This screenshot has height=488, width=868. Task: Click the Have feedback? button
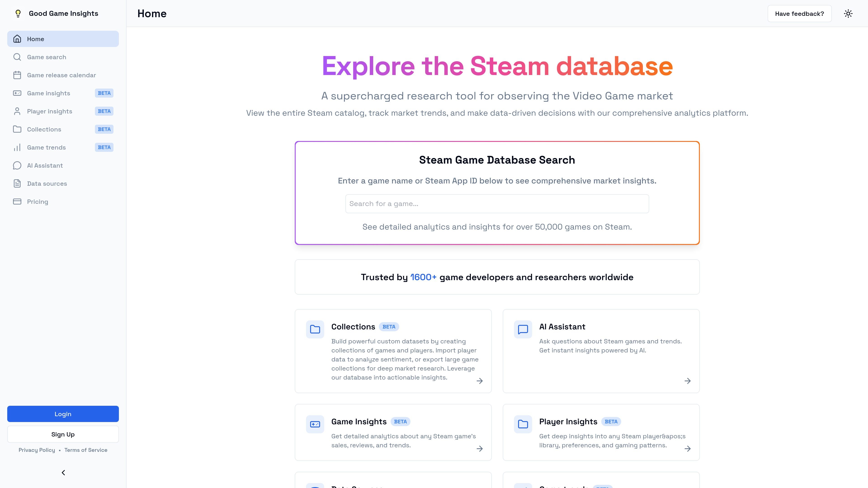pos(800,14)
